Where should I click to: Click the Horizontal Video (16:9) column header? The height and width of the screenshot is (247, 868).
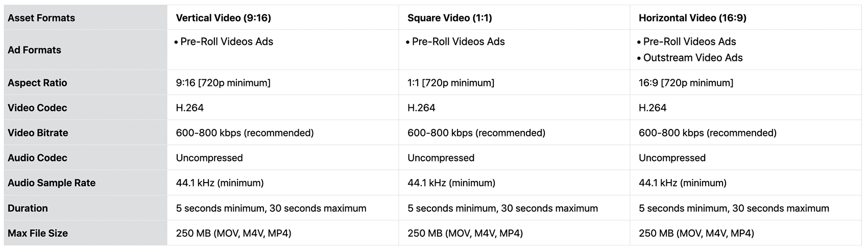coord(692,18)
